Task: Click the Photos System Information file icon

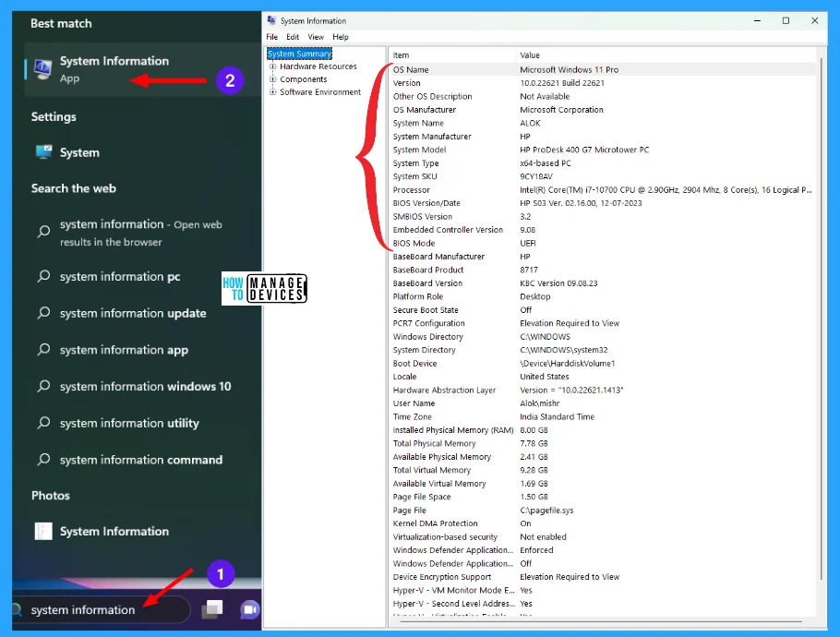Action: coord(43,531)
